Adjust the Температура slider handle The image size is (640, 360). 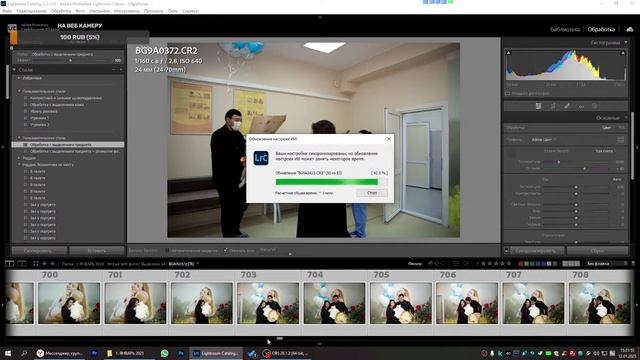coord(559,162)
